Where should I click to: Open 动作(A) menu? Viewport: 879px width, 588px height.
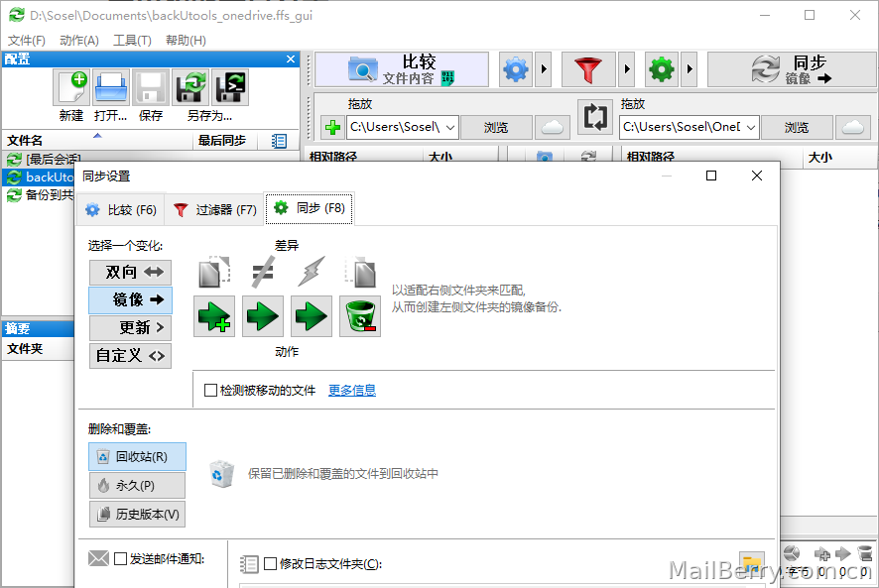79,41
